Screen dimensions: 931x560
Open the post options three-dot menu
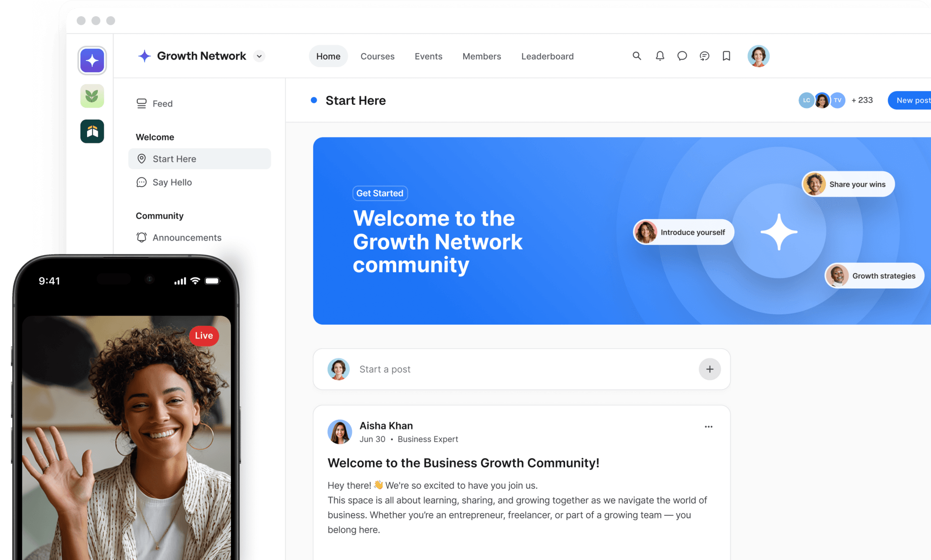(708, 426)
